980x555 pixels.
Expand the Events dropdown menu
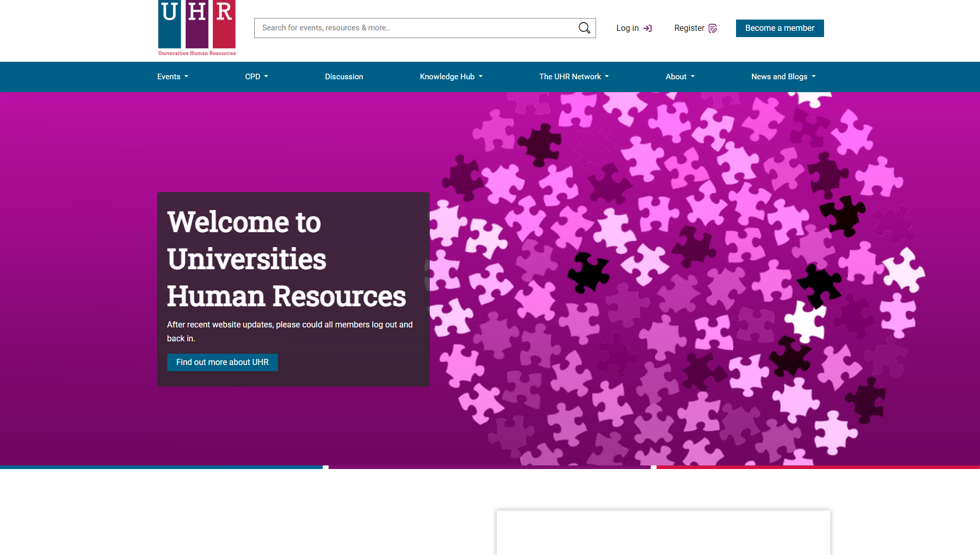tap(172, 77)
